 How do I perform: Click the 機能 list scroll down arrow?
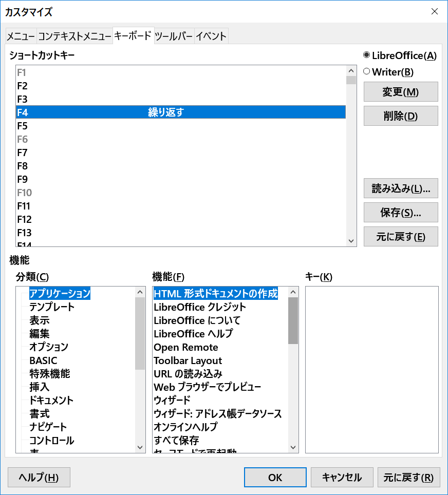coord(293,447)
